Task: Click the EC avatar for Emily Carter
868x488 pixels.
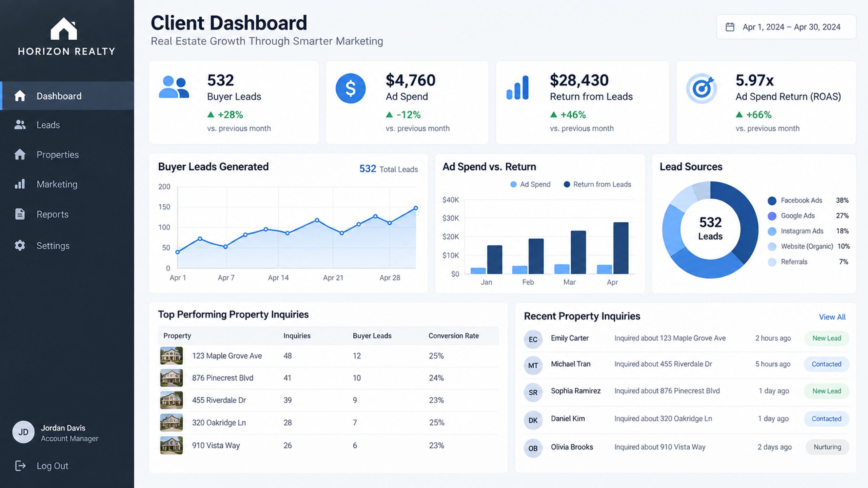Action: click(533, 339)
